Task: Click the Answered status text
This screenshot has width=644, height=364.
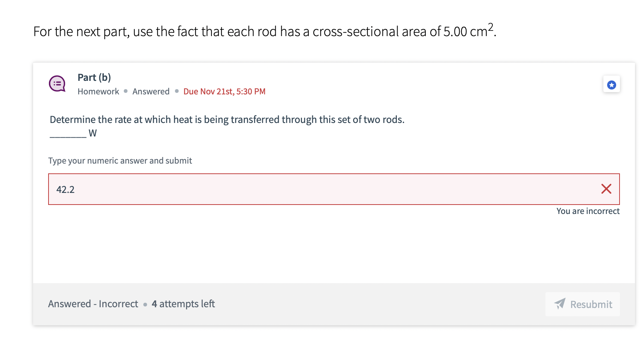Action: point(150,91)
